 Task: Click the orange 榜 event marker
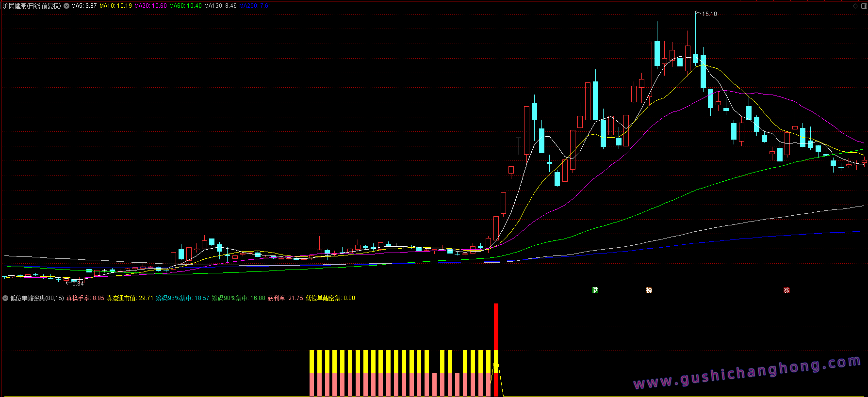[649, 290]
